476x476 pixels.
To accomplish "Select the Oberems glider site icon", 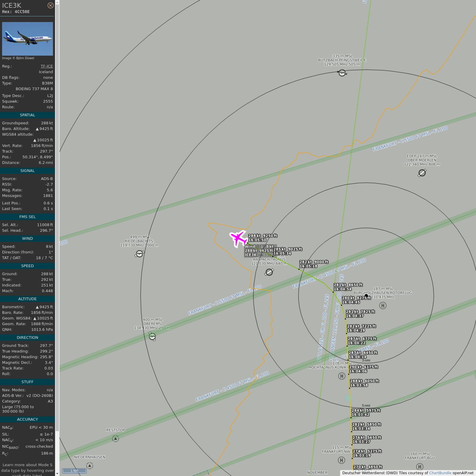I will click(152, 337).
